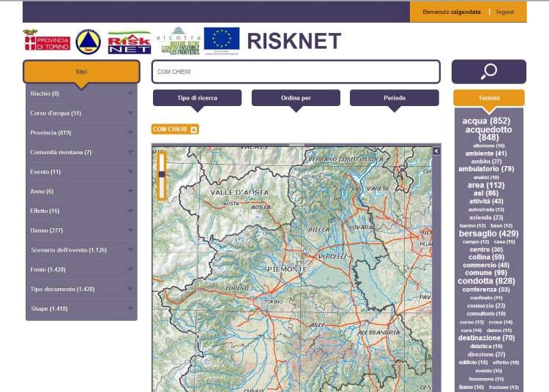Select the term acqua (852)

486,121
